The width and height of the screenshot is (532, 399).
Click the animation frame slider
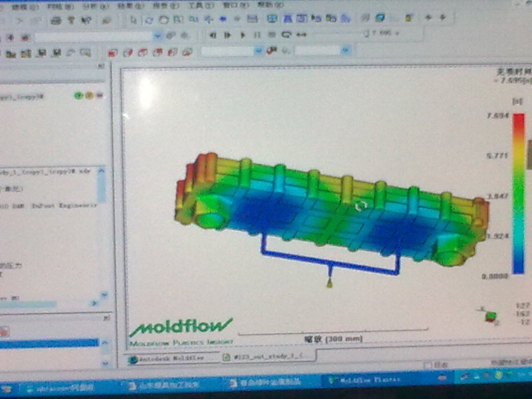pyautogui.click(x=366, y=33)
